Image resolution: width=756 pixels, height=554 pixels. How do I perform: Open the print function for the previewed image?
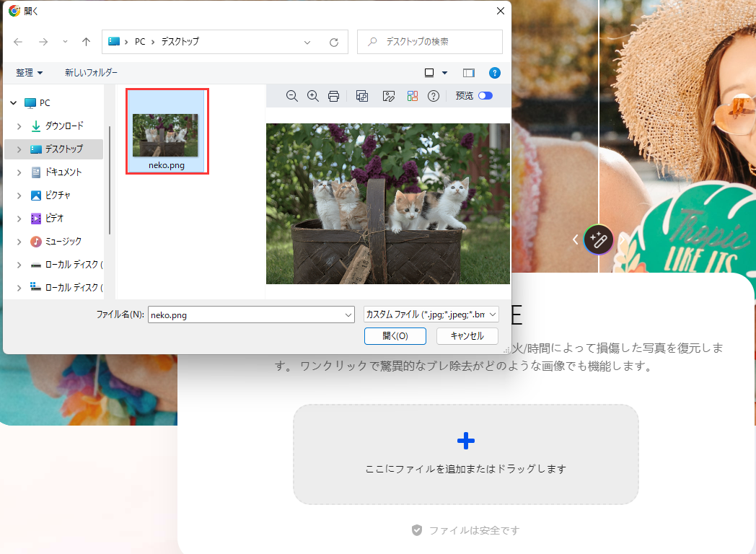333,95
